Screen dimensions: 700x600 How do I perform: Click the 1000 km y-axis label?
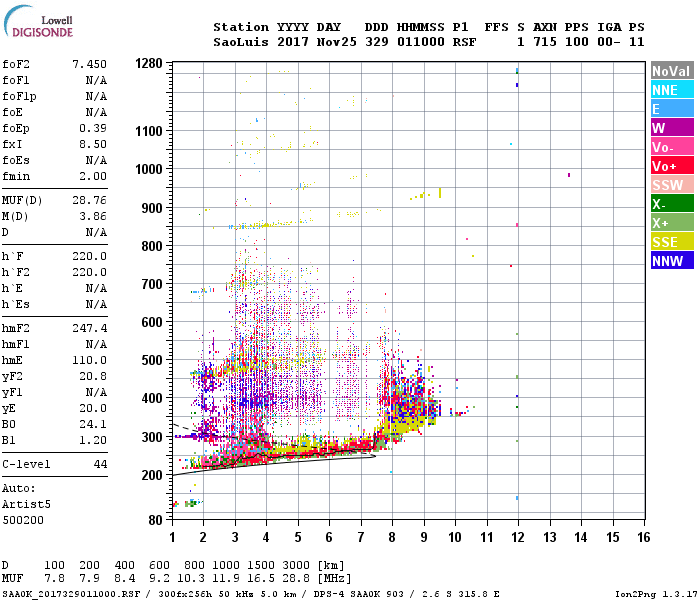(x=149, y=169)
